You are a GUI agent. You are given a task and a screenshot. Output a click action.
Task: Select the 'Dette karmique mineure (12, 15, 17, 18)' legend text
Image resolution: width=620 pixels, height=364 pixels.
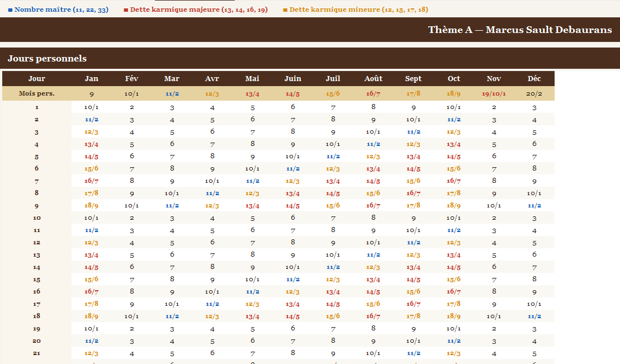(x=358, y=10)
